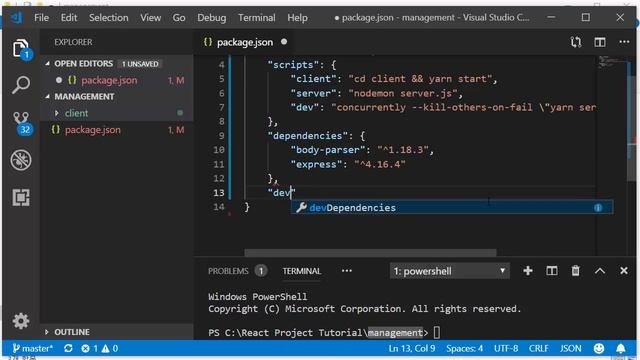
Task: Open the Help menu
Action: click(x=297, y=18)
